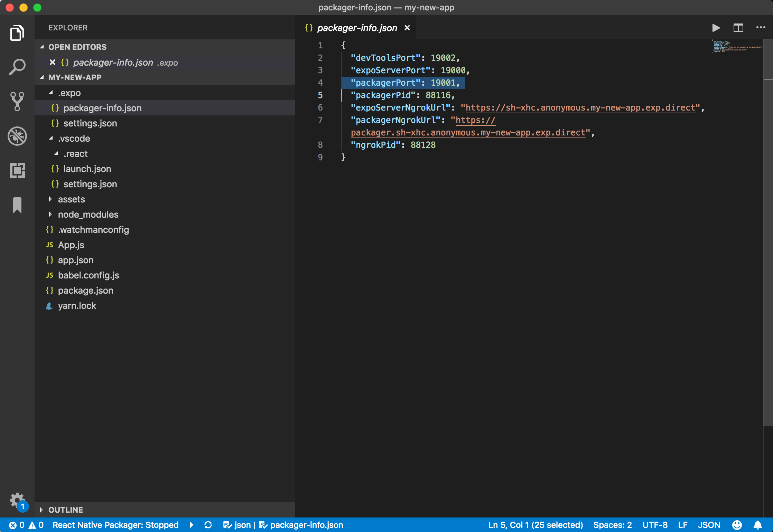Expand the OUTLINE section

coord(41,509)
